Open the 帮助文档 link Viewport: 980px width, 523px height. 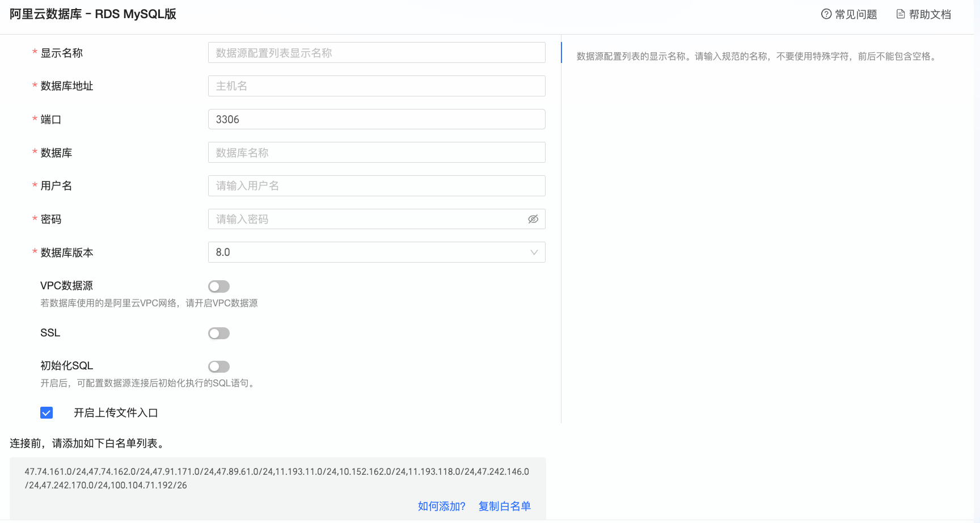click(930, 14)
